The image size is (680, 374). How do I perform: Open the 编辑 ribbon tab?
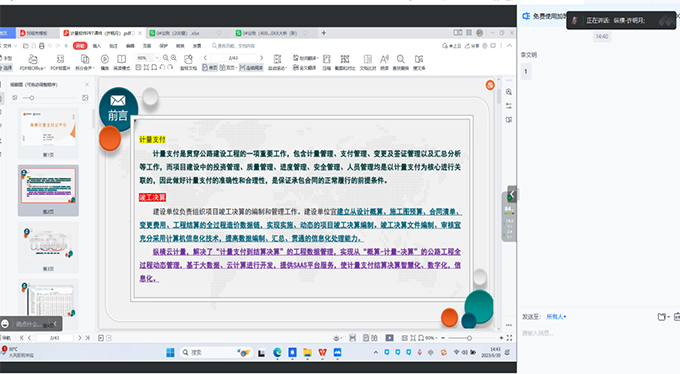pyautogui.click(x=130, y=46)
